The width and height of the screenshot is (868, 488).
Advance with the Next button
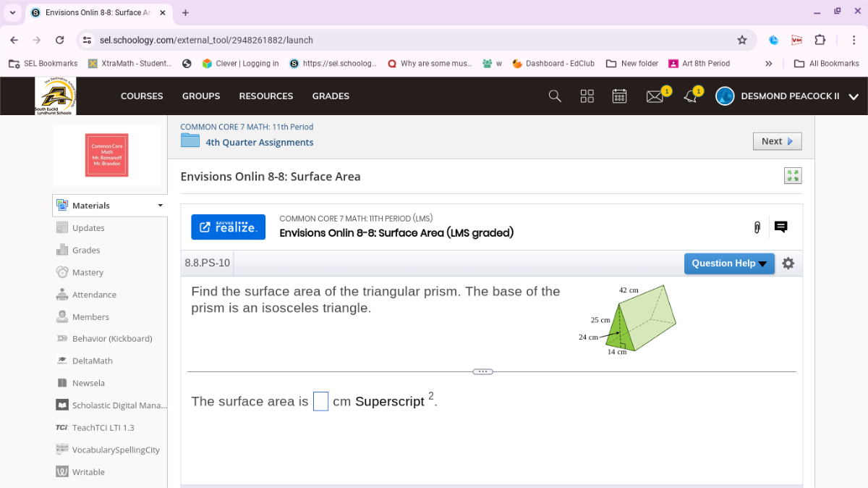tap(777, 141)
